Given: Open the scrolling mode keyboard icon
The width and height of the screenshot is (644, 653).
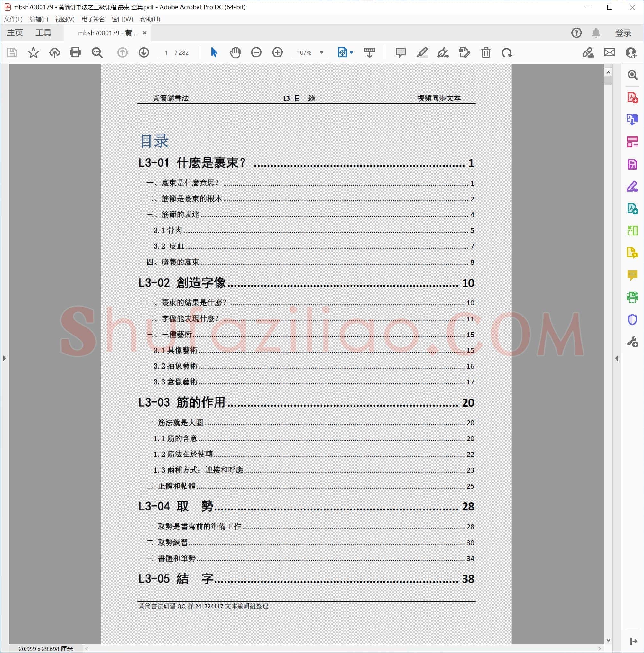Looking at the screenshot, I should pyautogui.click(x=370, y=53).
